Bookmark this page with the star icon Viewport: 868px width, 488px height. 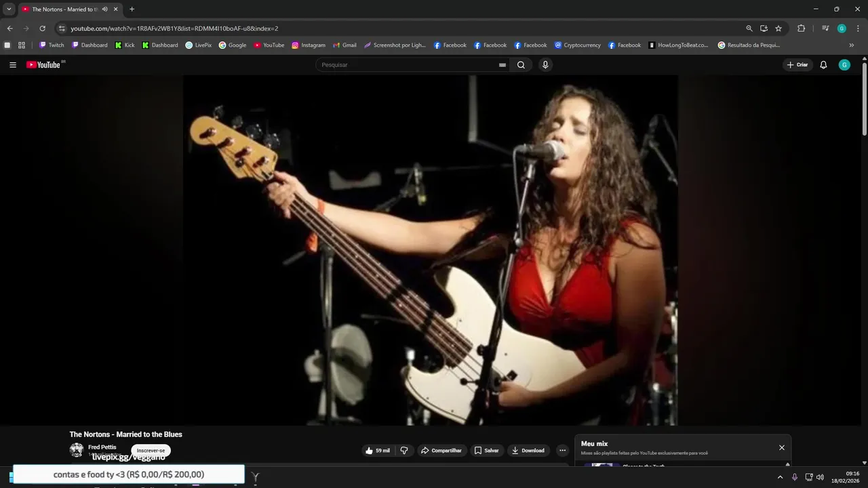pos(778,28)
